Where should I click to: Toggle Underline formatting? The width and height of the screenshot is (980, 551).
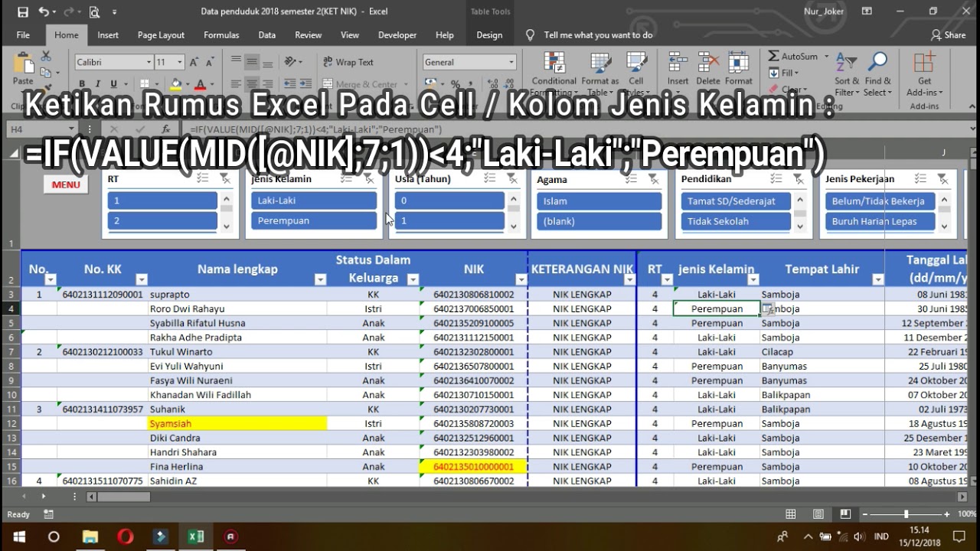113,84
